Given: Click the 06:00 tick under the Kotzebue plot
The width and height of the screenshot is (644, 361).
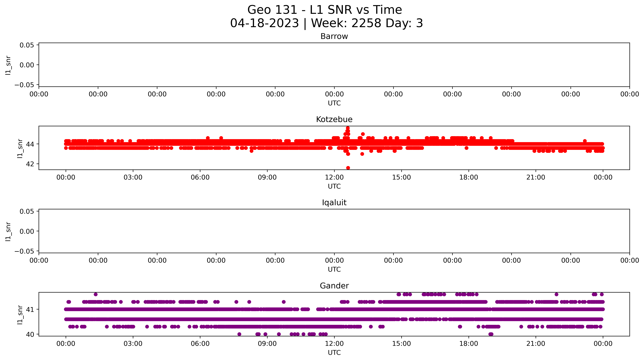Looking at the screenshot, I should pyautogui.click(x=200, y=177).
